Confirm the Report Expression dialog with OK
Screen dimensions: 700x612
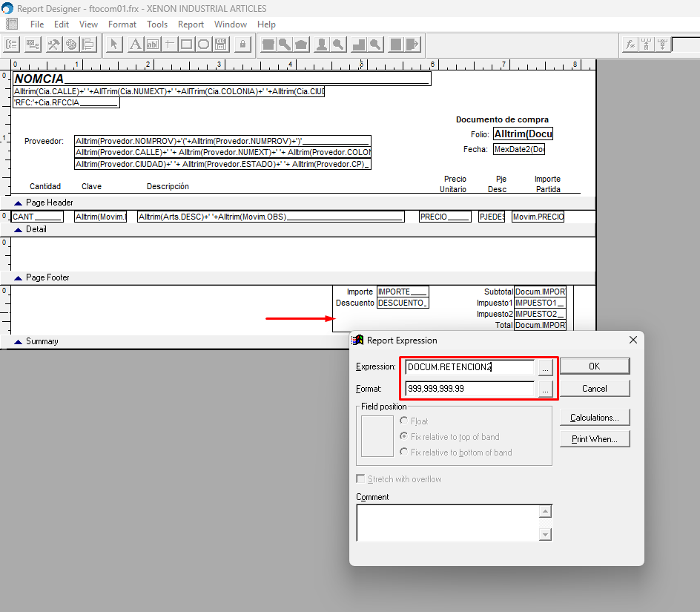pos(595,366)
